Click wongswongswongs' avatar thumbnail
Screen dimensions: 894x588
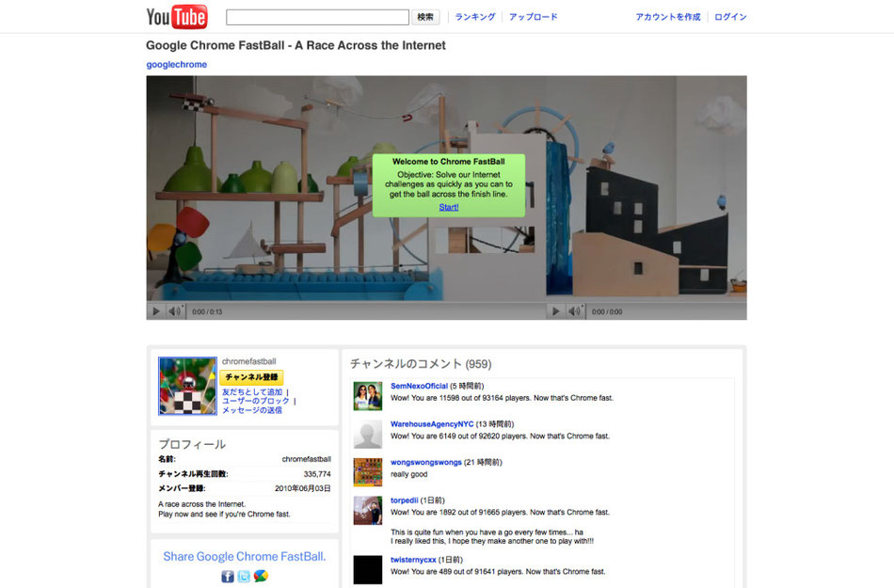pyautogui.click(x=368, y=472)
